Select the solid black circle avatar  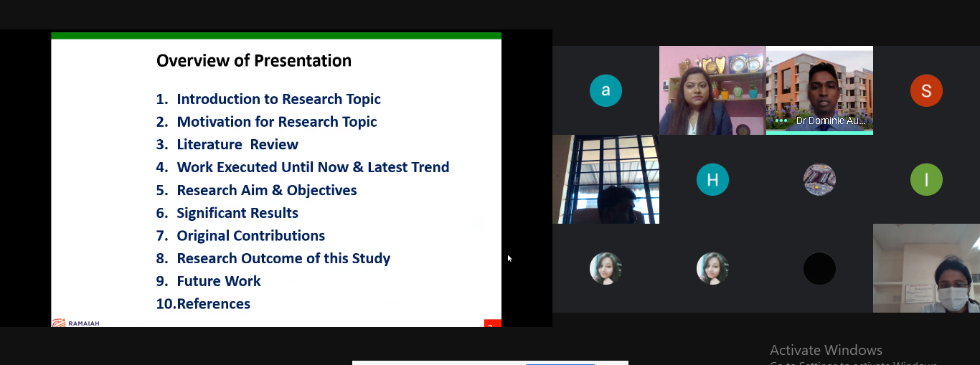pos(819,268)
